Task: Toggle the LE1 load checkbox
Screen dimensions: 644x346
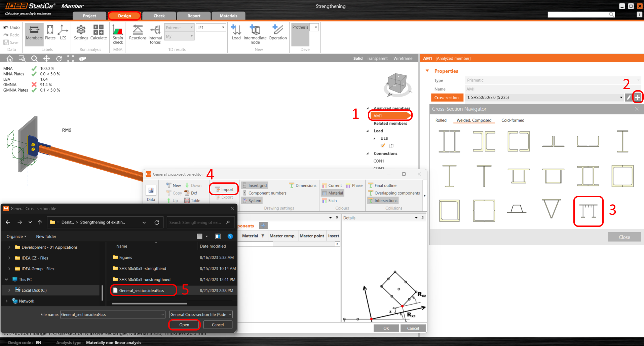Action: [x=383, y=146]
